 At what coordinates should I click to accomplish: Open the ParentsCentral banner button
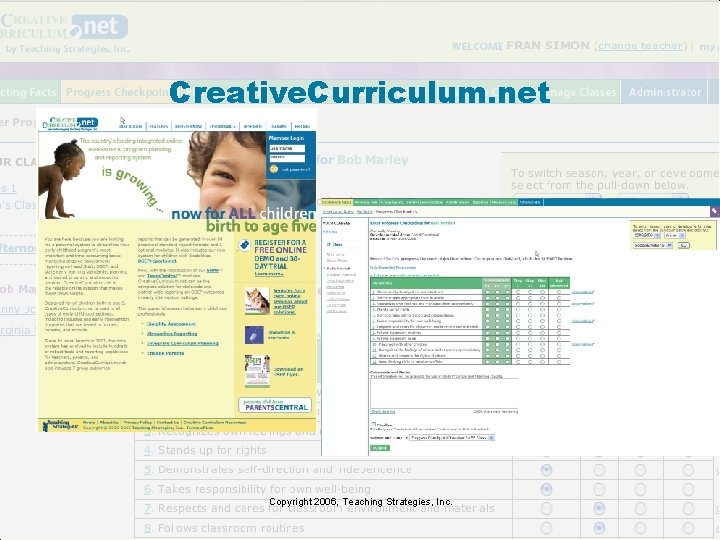tap(275, 405)
